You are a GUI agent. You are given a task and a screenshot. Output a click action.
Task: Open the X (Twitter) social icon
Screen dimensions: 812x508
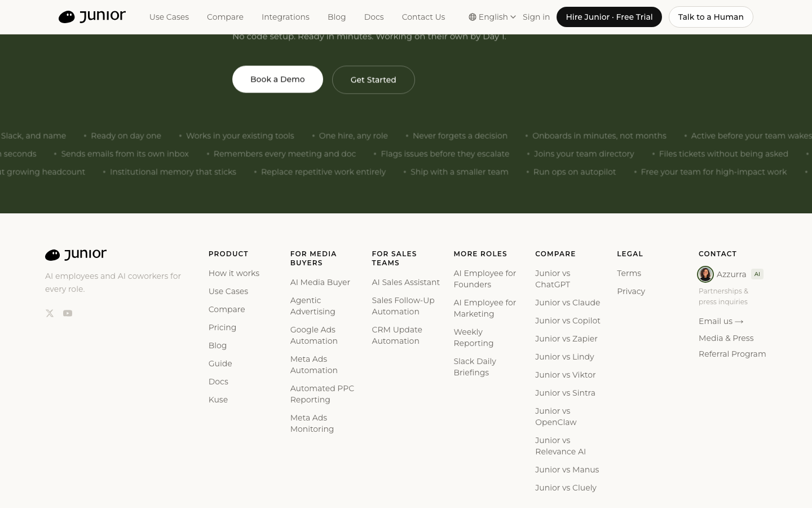[x=50, y=313]
